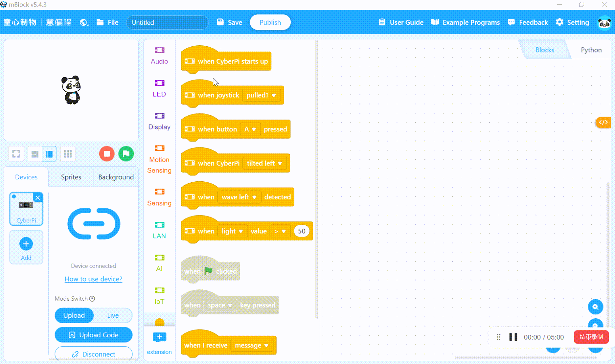Enter full-screen stage mode
This screenshot has height=364, width=615.
coord(16,154)
